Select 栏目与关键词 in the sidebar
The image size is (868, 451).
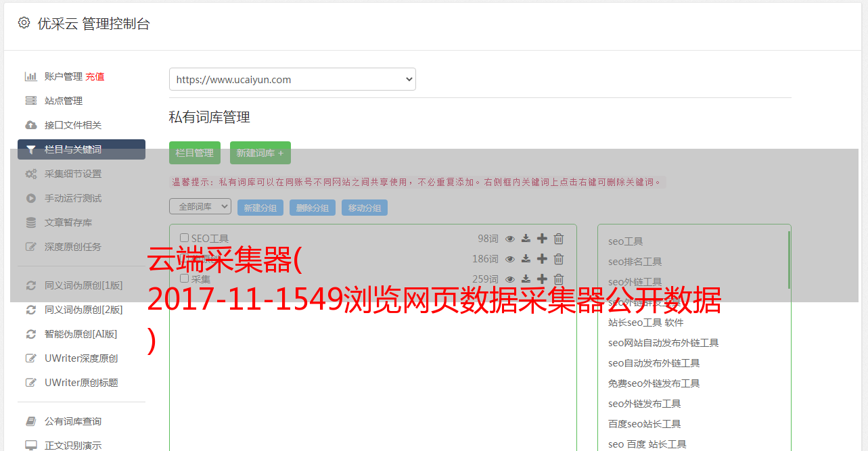pos(81,149)
